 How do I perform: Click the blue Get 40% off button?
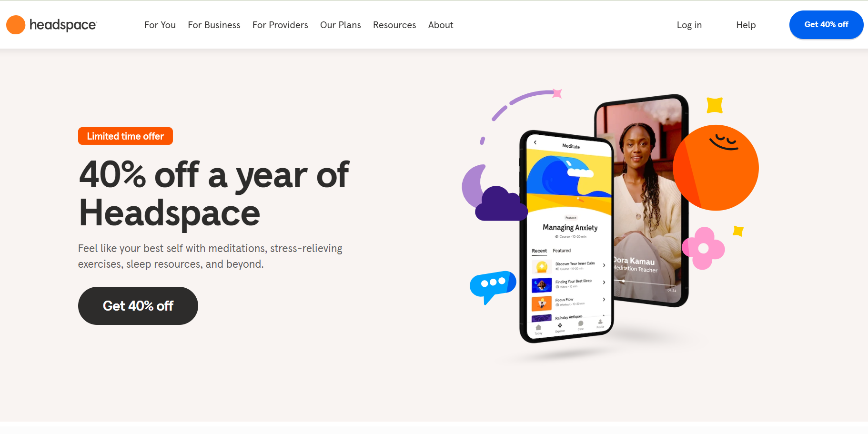click(x=827, y=25)
